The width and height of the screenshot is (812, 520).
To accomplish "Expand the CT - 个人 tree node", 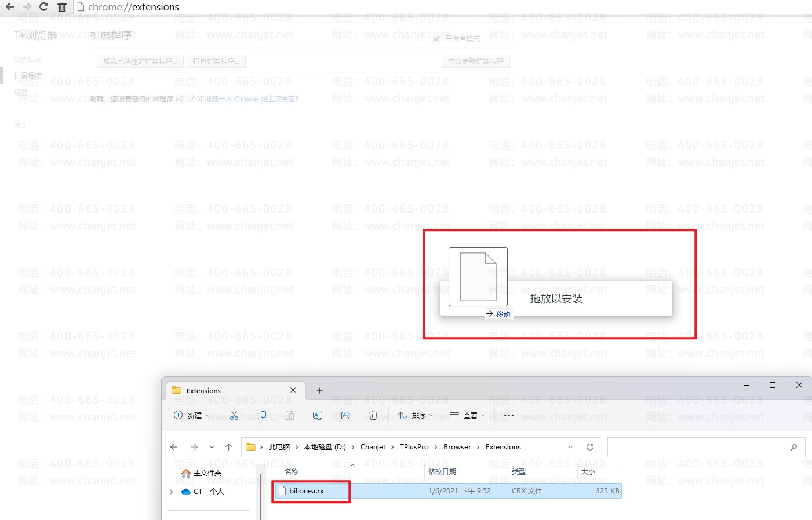I will coord(172,492).
